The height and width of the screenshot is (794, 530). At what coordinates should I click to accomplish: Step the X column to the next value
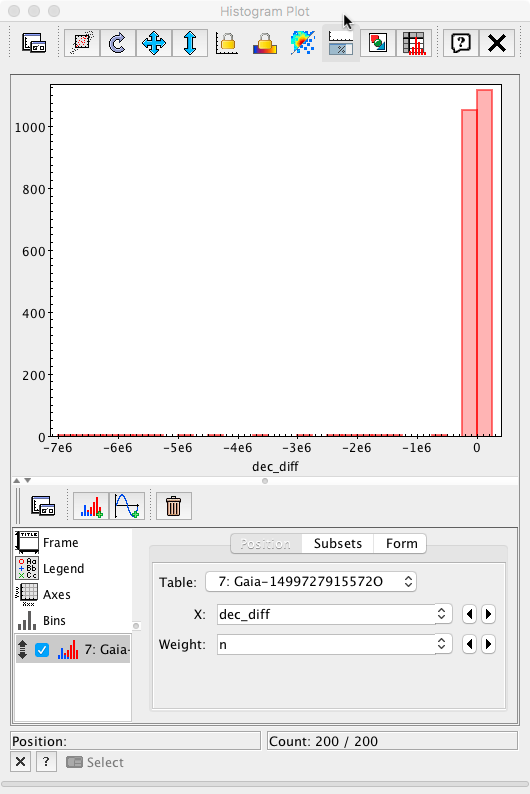(488, 614)
